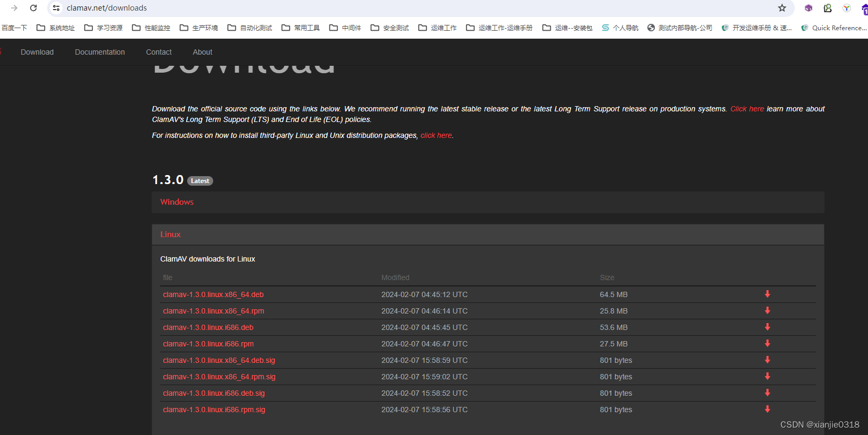Open the 性能监控 bookmark folder
This screenshot has height=435, width=868.
tap(151, 28)
